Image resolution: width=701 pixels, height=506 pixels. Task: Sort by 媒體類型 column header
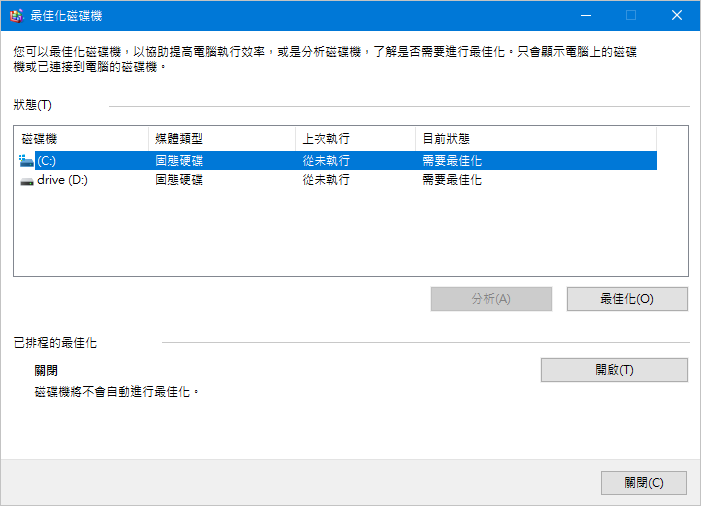222,139
